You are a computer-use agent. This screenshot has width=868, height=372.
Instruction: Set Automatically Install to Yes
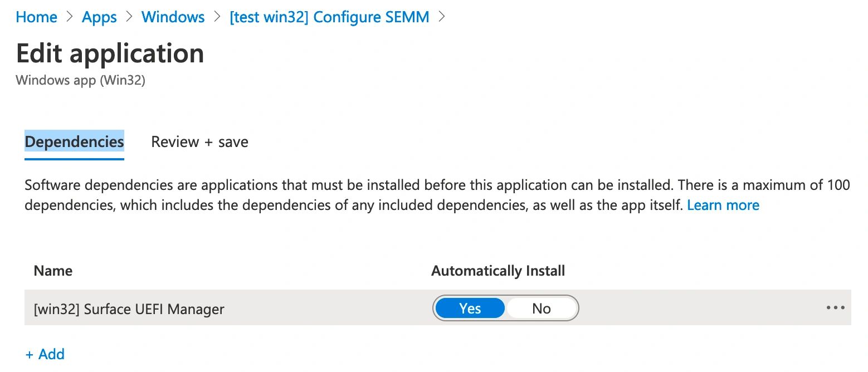(x=470, y=309)
